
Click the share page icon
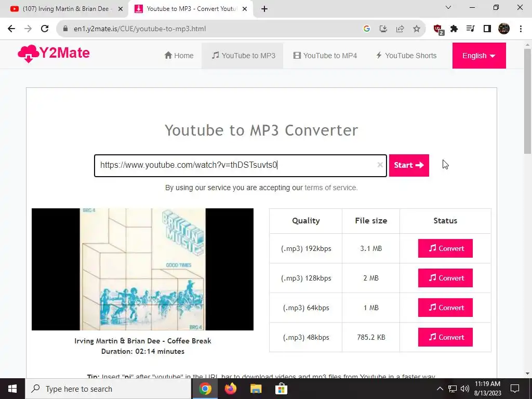[x=400, y=29]
